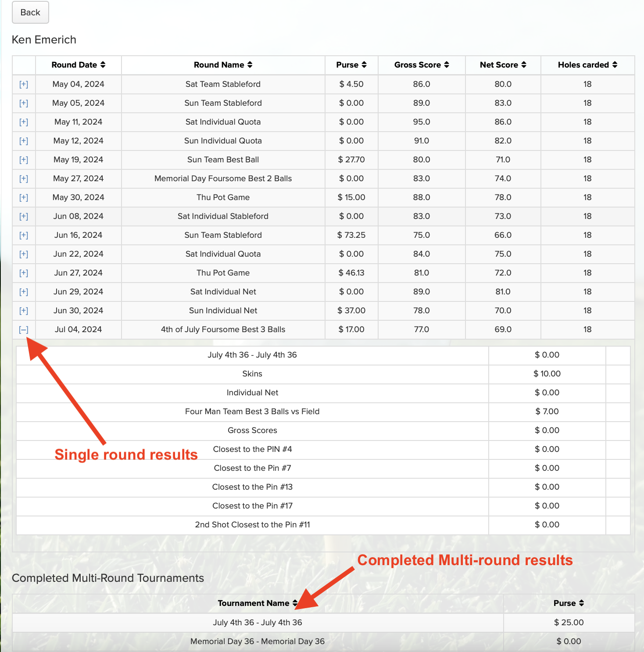
Task: Click 'Four Man Team Best 3 Balls vs Field'
Action: point(252,412)
